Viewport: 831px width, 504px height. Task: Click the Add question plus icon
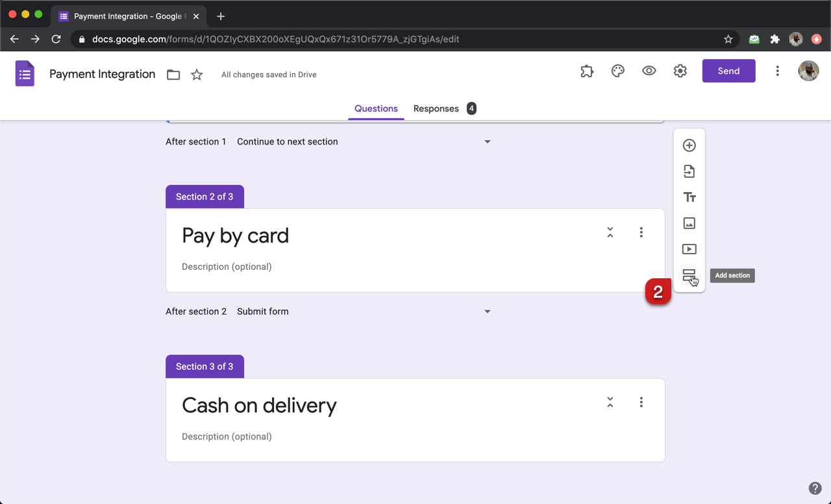(x=689, y=145)
